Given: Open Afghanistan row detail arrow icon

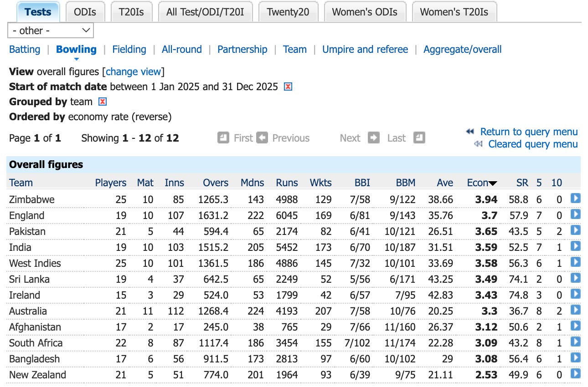Looking at the screenshot, I should [x=576, y=326].
